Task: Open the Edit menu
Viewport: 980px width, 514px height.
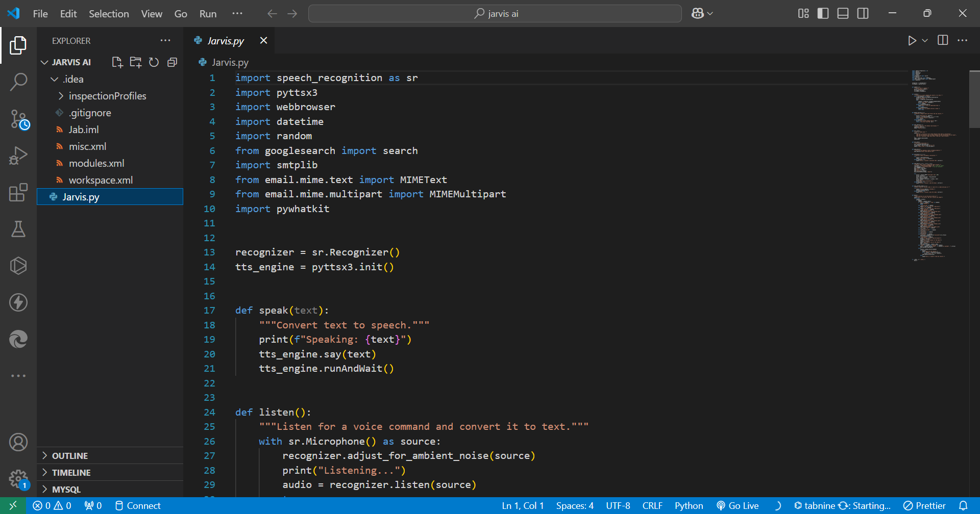Action: pyautogui.click(x=68, y=14)
